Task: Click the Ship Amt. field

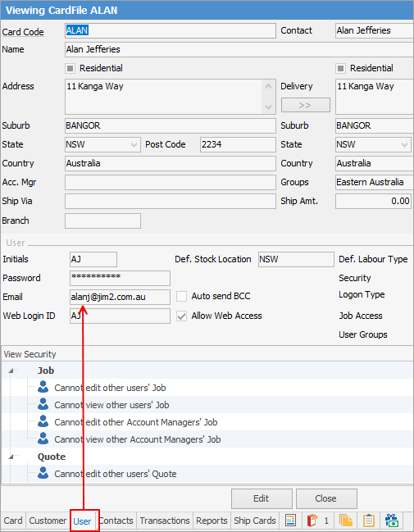Action: 373,201
